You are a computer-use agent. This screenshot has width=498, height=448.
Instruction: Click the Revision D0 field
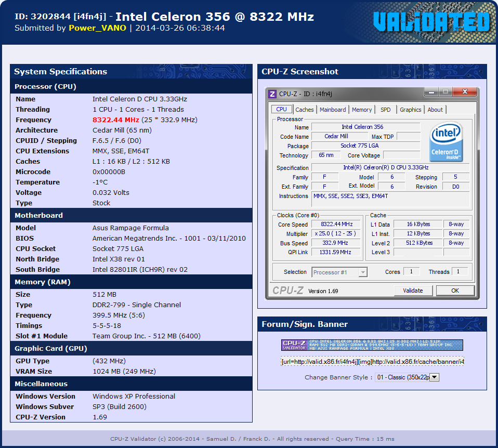tap(456, 187)
